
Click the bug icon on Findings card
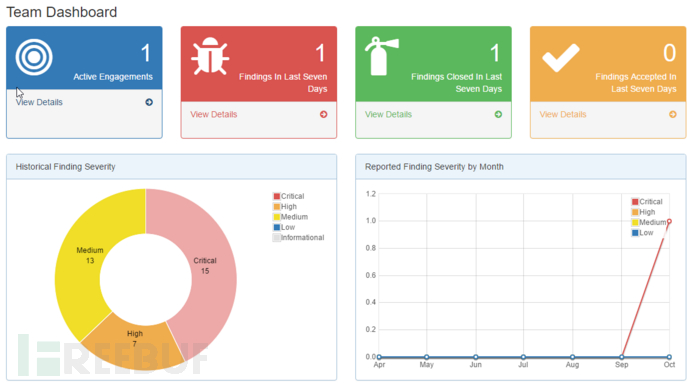pos(210,56)
